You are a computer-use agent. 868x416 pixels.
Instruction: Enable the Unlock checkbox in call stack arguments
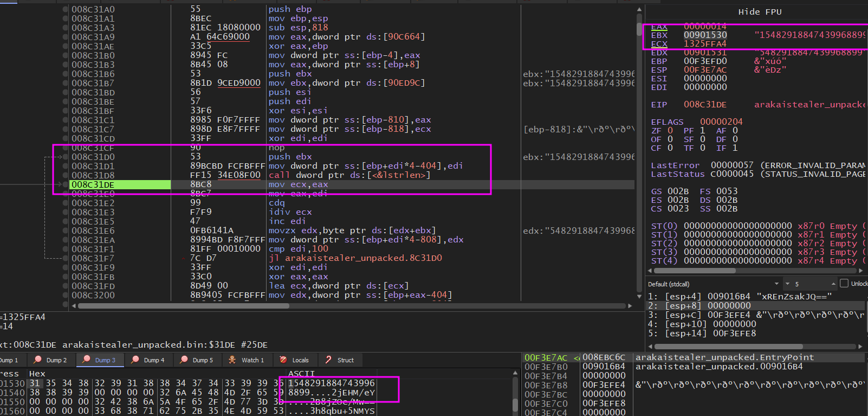point(844,284)
